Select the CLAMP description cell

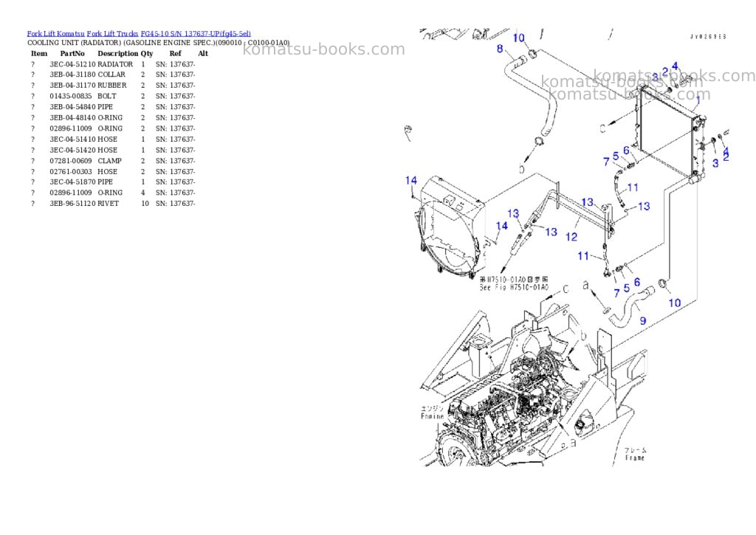[x=109, y=161]
